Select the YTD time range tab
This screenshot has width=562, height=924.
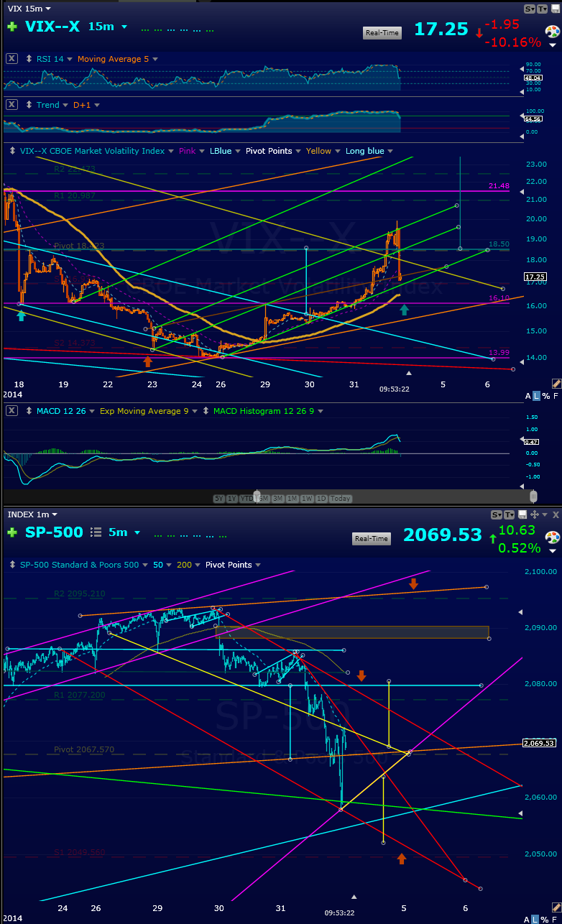coord(247,499)
